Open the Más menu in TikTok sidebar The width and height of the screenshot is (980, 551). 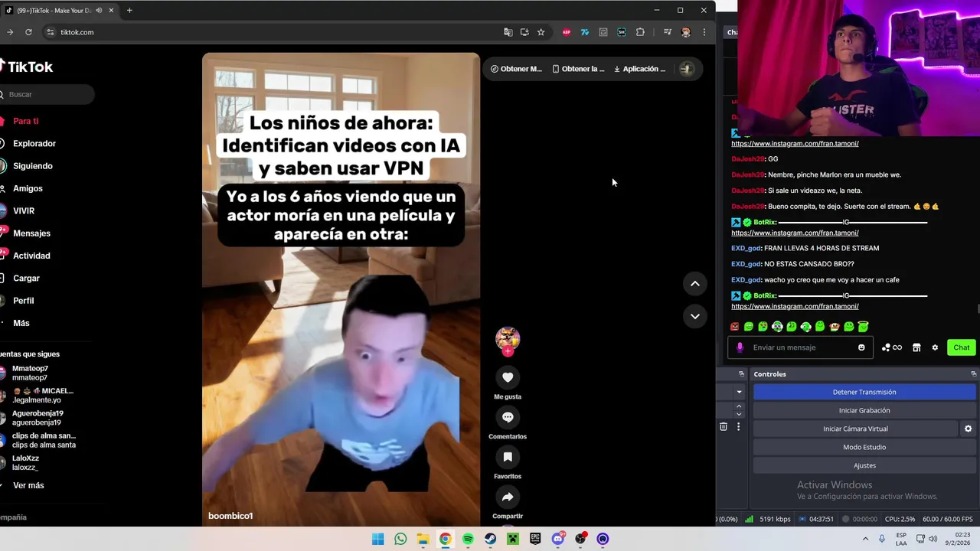(21, 323)
